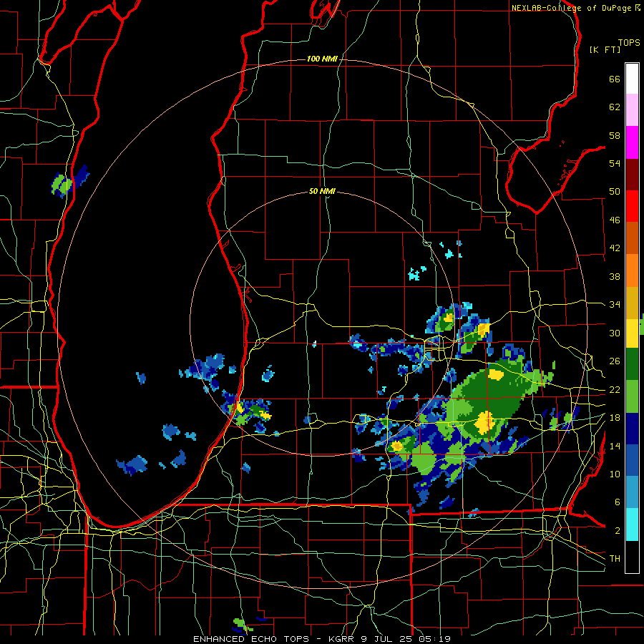Click the magenta 58 K FT legend swatch
Screen dimensions: 644x644
click(632, 142)
